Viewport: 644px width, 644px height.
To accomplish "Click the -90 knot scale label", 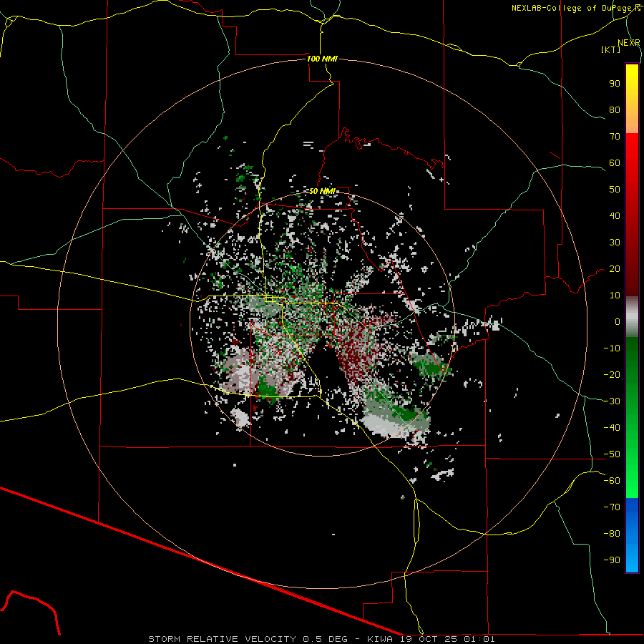I will pos(612,560).
